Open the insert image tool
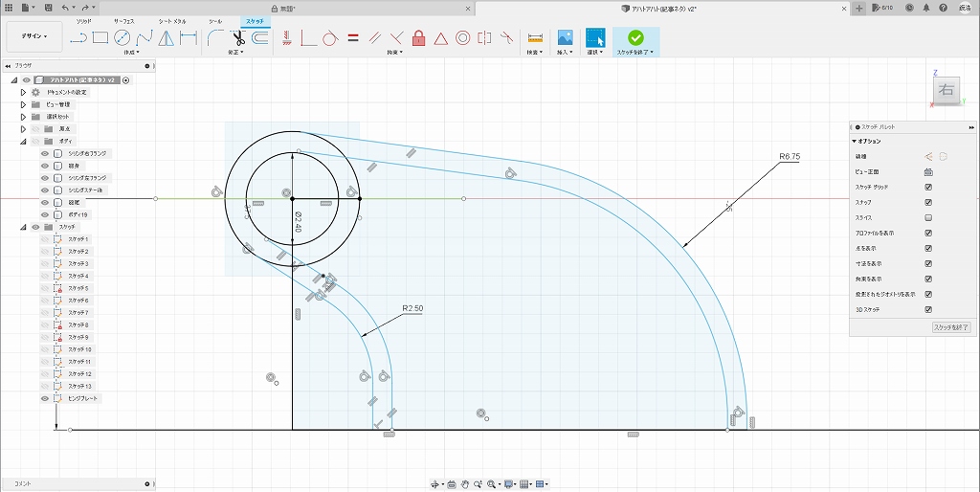The image size is (980, 492). point(565,38)
